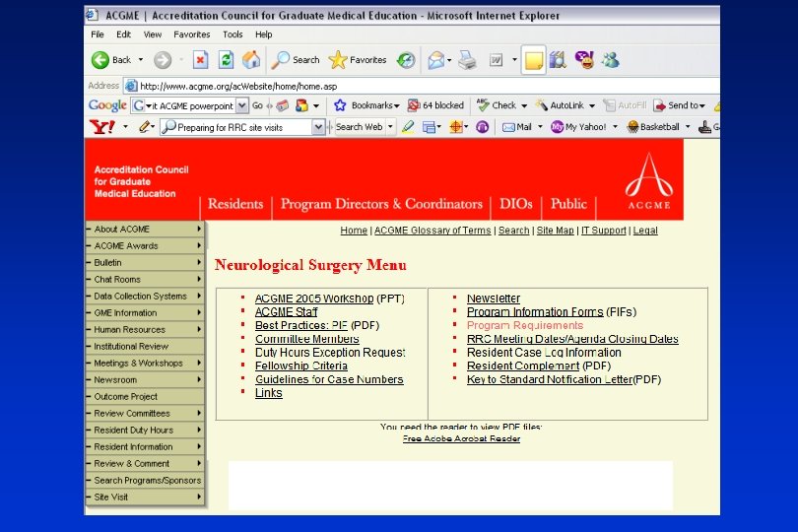Open the Tools menu

coord(233,34)
